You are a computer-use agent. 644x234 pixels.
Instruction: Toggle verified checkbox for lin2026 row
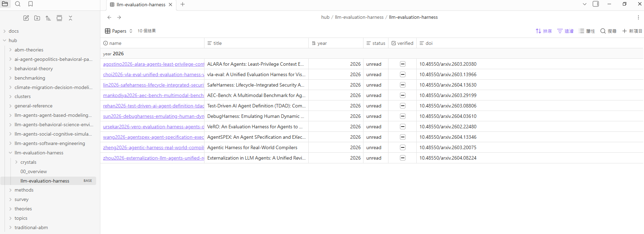click(403, 85)
